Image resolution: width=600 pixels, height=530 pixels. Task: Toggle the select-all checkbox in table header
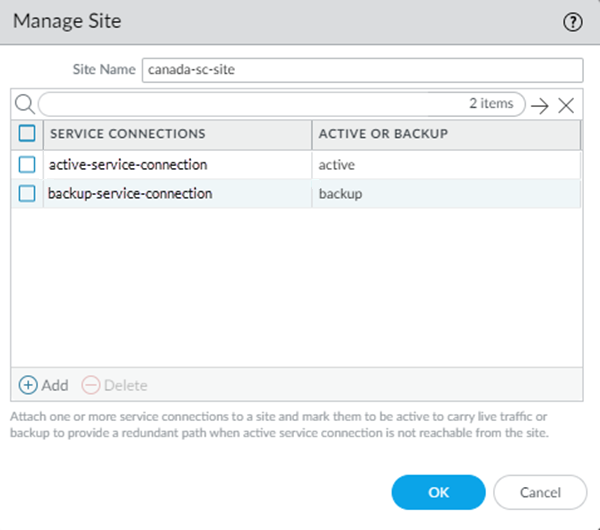(27, 133)
